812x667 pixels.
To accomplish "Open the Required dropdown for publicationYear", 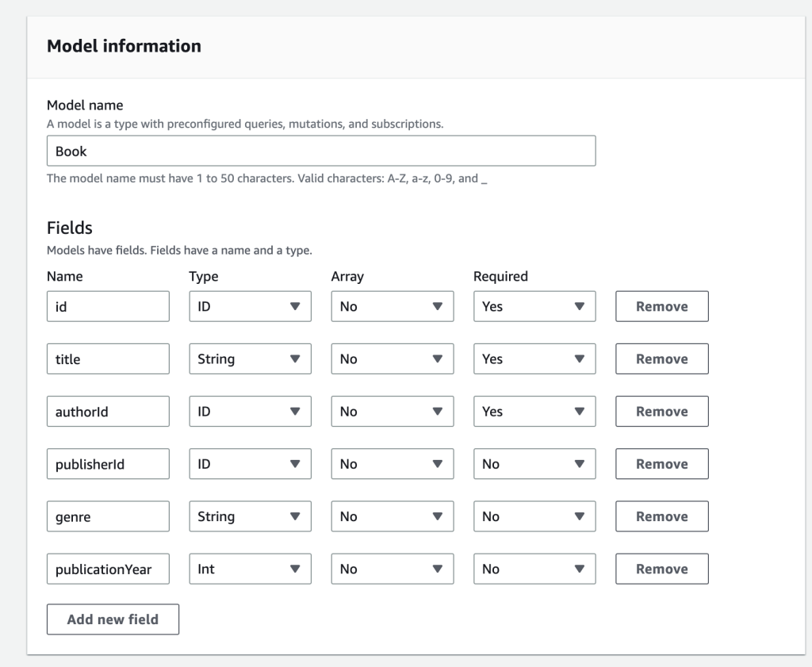I will point(534,568).
